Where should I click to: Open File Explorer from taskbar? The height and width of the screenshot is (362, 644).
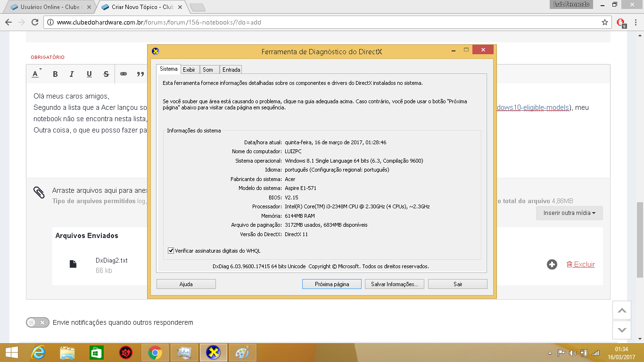point(67,353)
